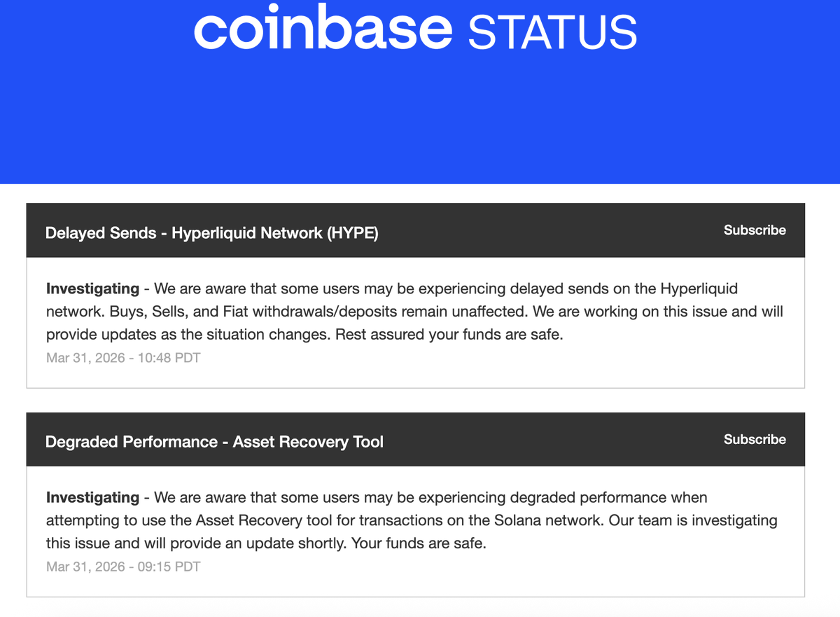Click "(HYPE)" in the first incident title

[x=352, y=233]
